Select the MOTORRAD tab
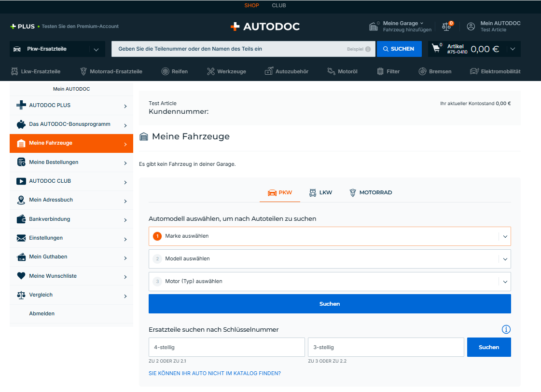Viewport: 541px width, 392px height. (370, 192)
